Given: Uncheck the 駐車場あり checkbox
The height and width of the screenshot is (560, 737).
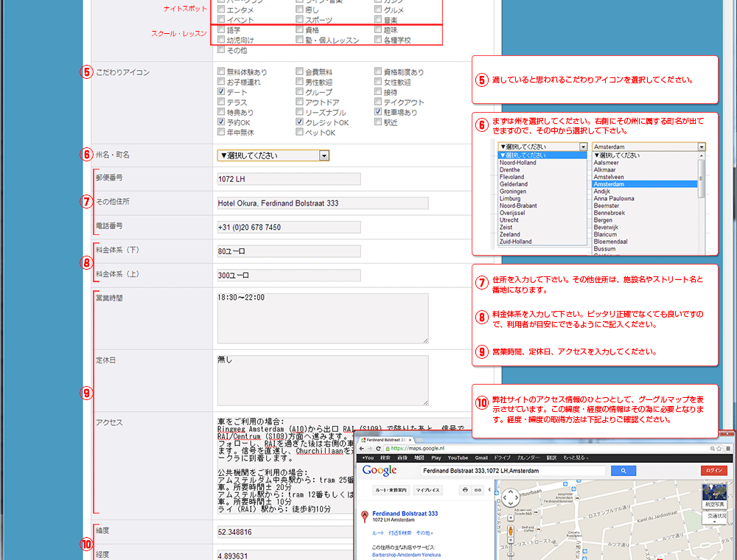Looking at the screenshot, I should tap(378, 113).
